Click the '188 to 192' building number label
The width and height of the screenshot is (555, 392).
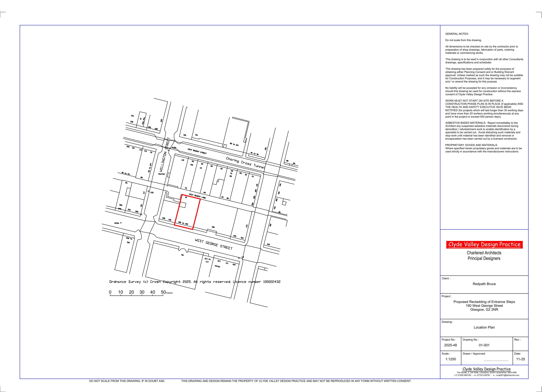click(183, 223)
